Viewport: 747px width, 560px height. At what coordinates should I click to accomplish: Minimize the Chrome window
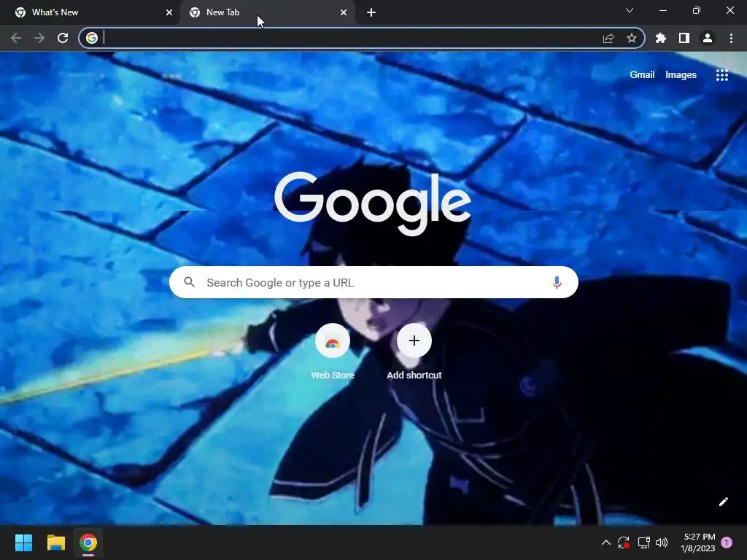pyautogui.click(x=662, y=10)
